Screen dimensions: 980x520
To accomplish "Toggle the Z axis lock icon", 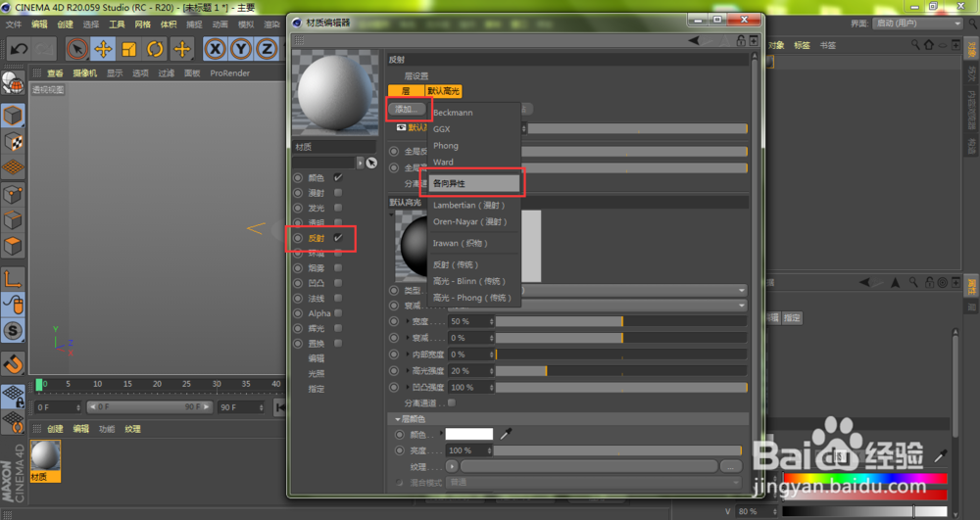I will click(267, 49).
